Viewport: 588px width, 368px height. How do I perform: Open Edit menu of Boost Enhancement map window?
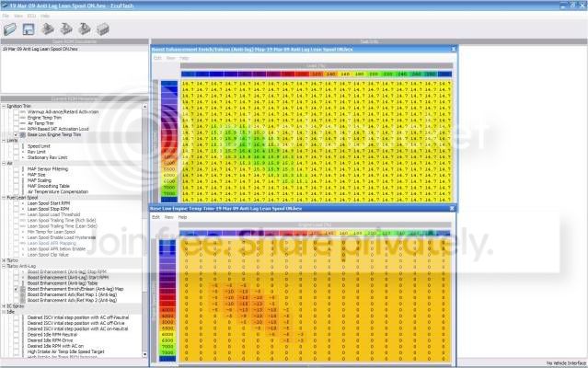(x=156, y=58)
